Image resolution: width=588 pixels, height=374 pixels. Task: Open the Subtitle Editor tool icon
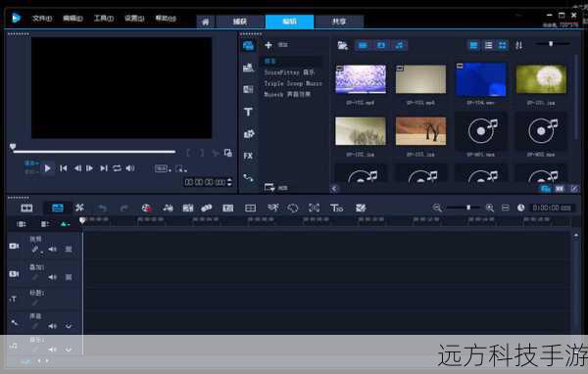pyautogui.click(x=228, y=208)
